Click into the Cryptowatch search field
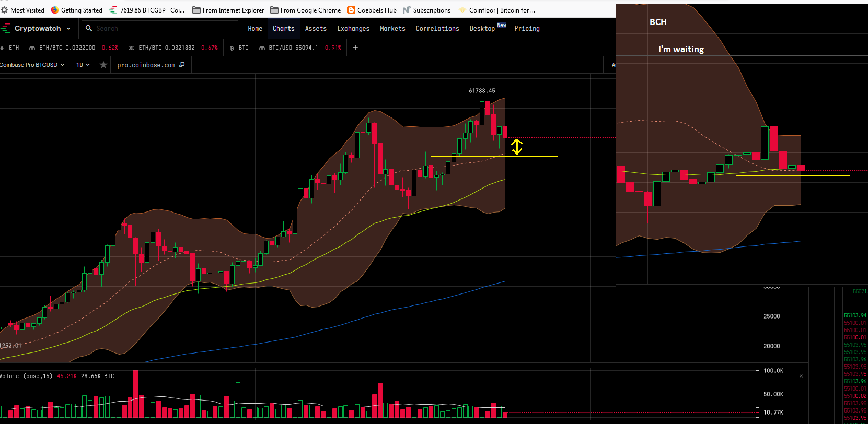The width and height of the screenshot is (868, 424). coord(160,28)
